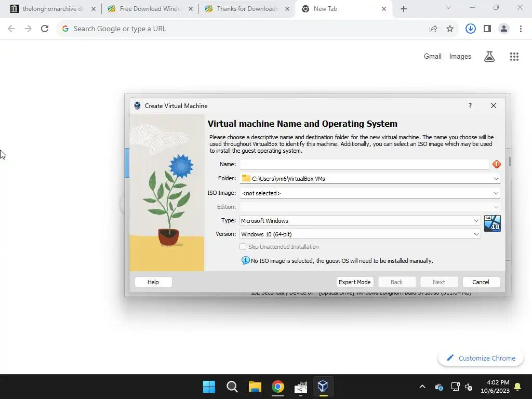Open the Chrome three-dot menu
Viewport: 532px width, 399px height.
pos(521,29)
